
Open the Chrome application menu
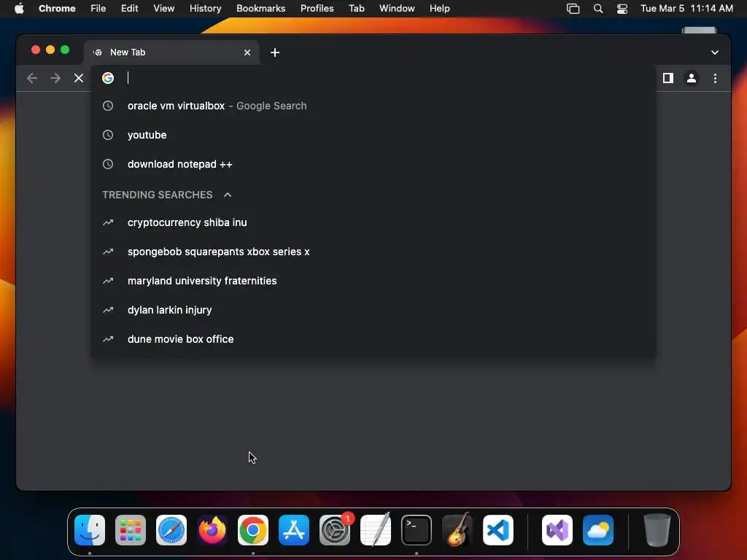57,9
